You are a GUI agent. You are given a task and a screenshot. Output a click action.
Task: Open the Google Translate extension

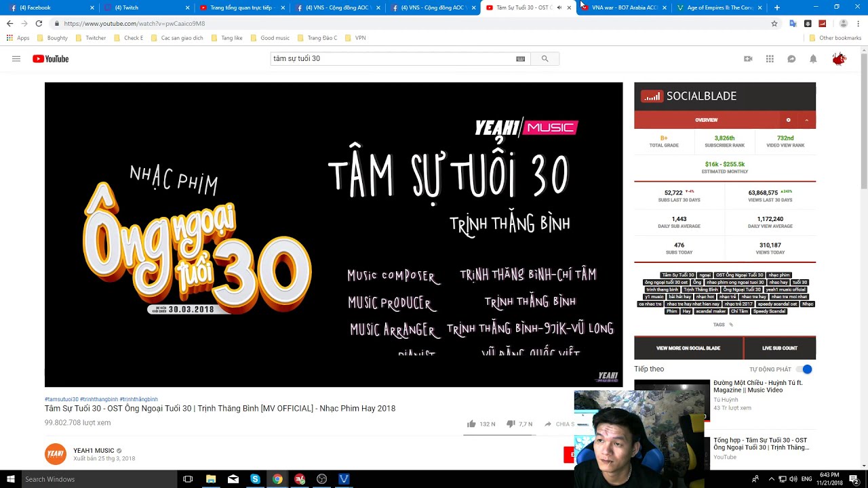793,23
